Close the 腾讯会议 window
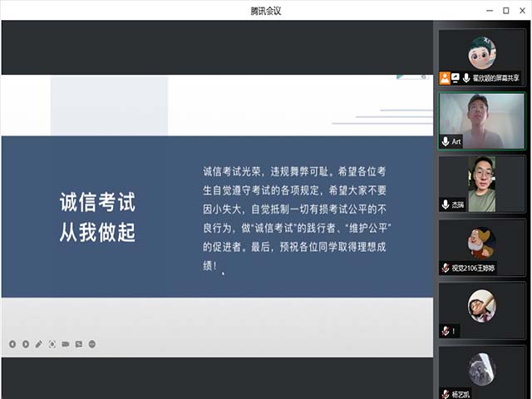 (x=523, y=11)
